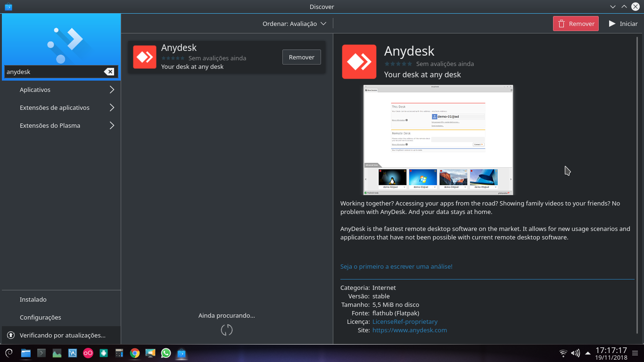
Task: Click Seja o primeiro a escrever uma análise
Action: point(396,266)
